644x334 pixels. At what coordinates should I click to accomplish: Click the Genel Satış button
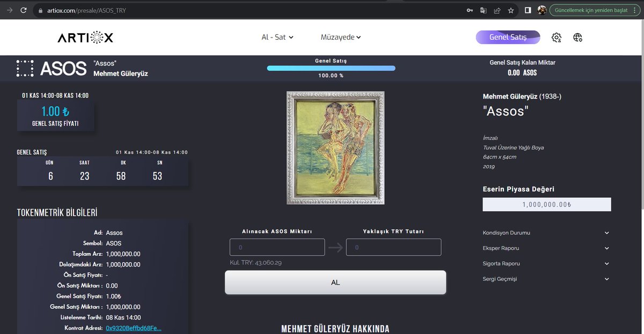coord(508,37)
